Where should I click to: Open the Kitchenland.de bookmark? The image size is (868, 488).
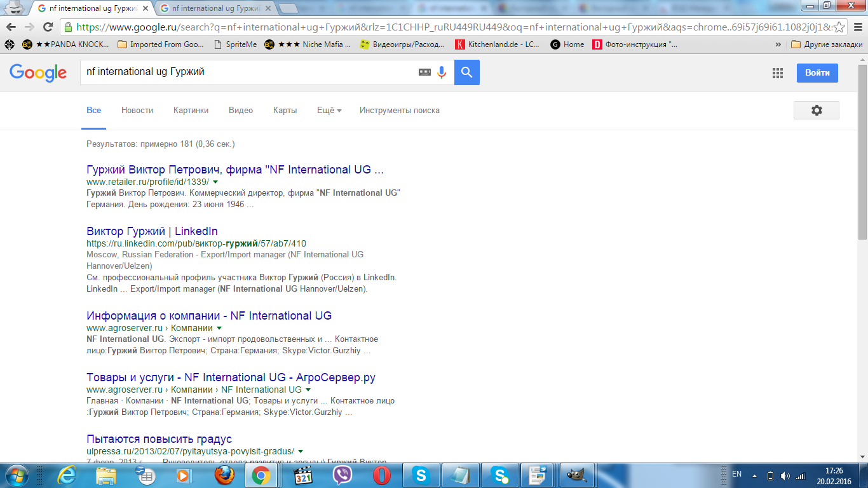(498, 44)
